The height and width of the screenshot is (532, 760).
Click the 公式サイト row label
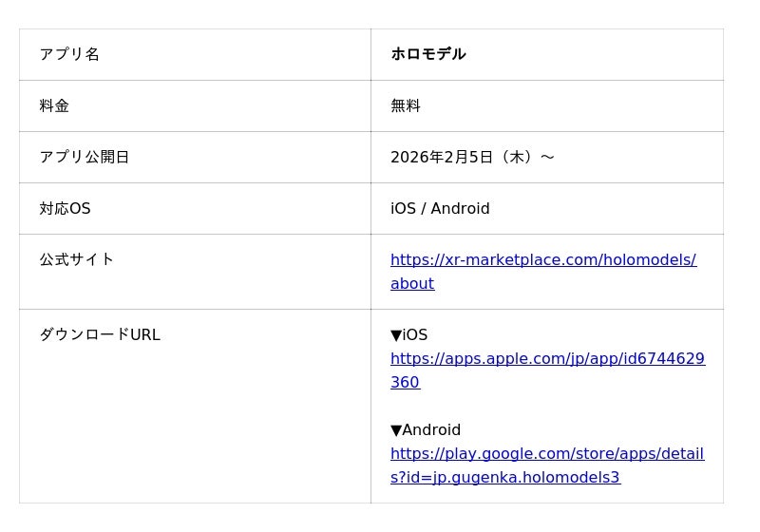[x=77, y=259]
